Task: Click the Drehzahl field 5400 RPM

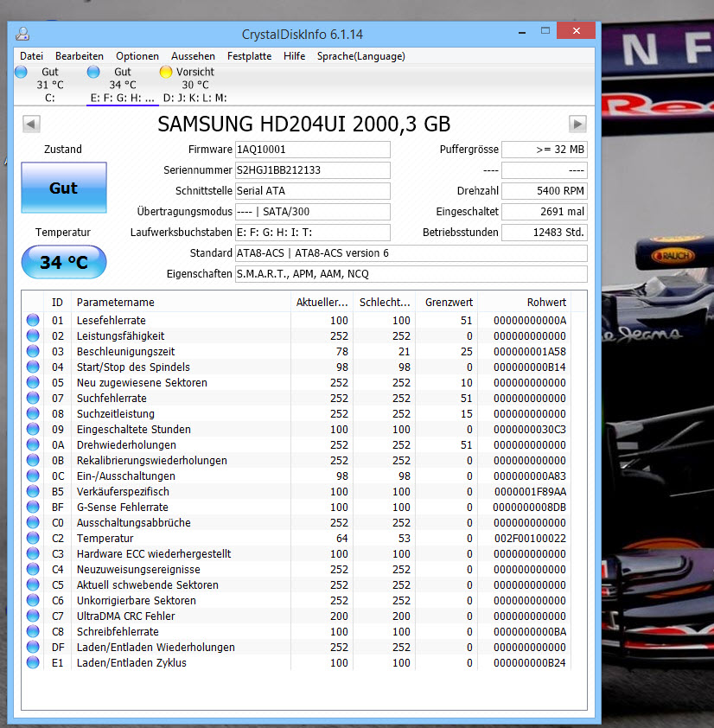Action: tap(544, 191)
